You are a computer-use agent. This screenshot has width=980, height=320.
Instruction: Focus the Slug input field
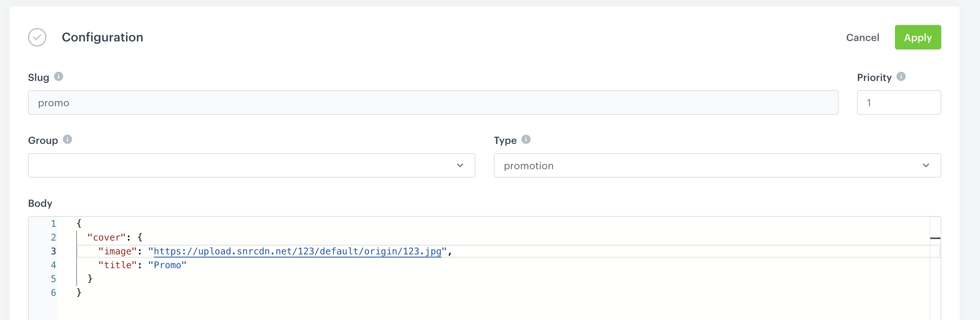coord(433,102)
